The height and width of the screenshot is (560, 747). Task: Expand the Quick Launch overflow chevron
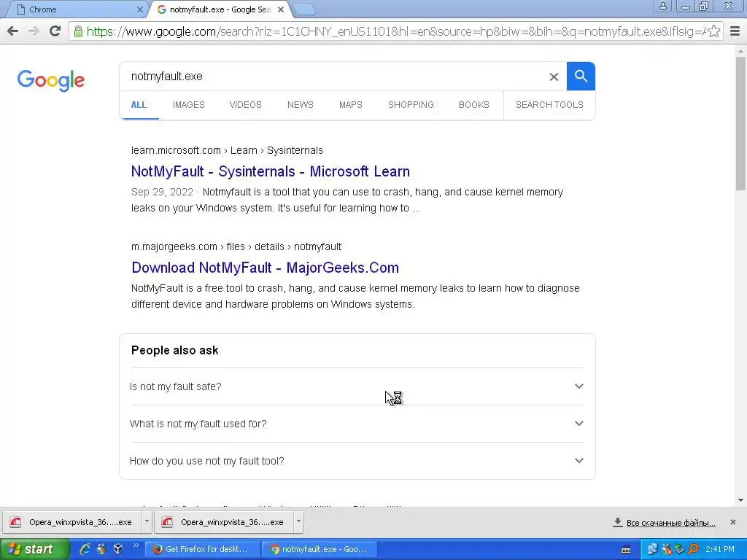tap(136, 545)
